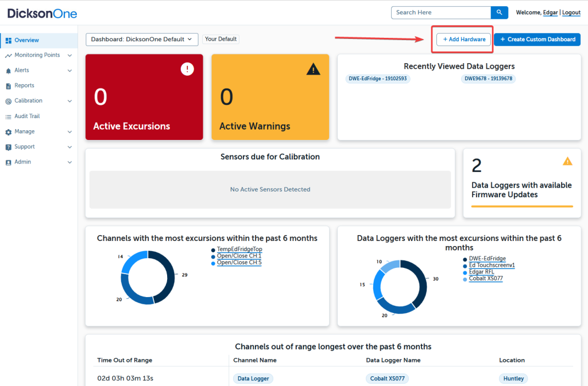Click the firmware updates warning icon

coord(567,161)
